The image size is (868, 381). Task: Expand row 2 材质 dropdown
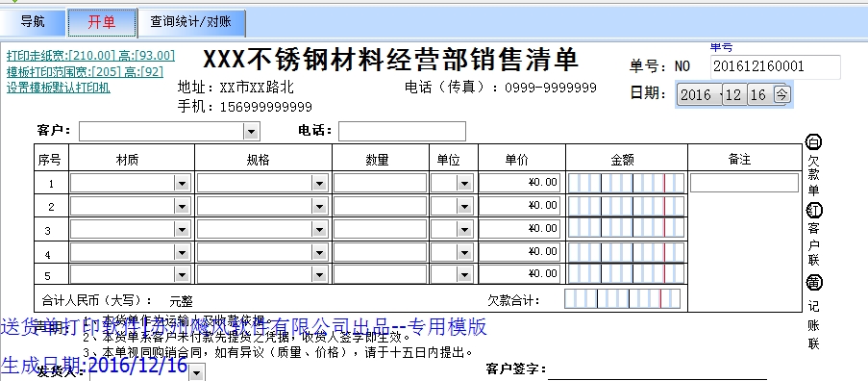182,207
